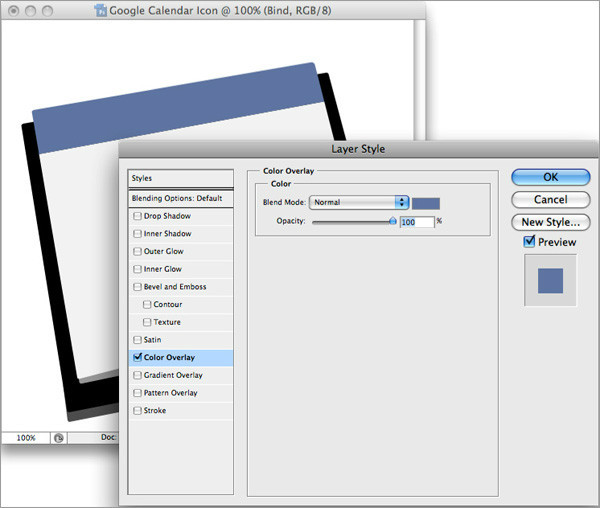Turn on the Inner Glow checkbox
The image size is (600, 508).
point(137,269)
